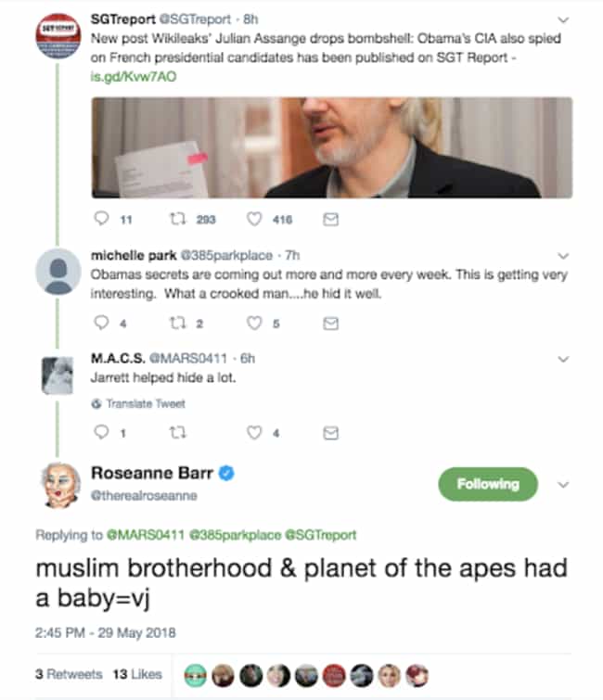Reply to M.A.C.S. tweet

[101, 432]
